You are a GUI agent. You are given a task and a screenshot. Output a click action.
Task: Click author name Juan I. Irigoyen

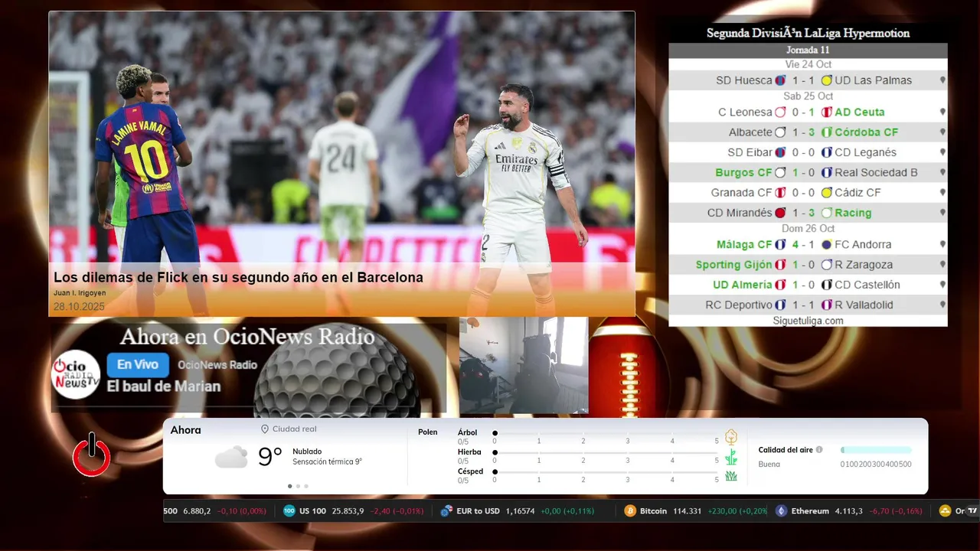[80, 293]
